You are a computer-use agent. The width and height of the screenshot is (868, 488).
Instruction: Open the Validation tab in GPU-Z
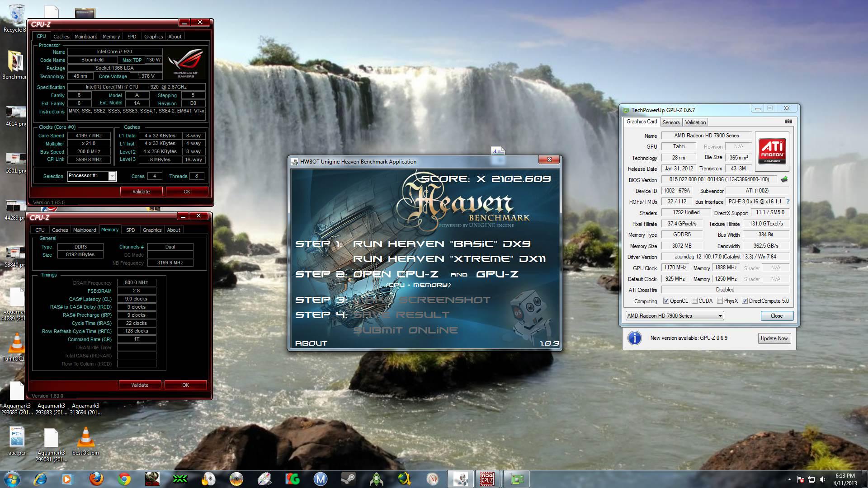point(695,122)
